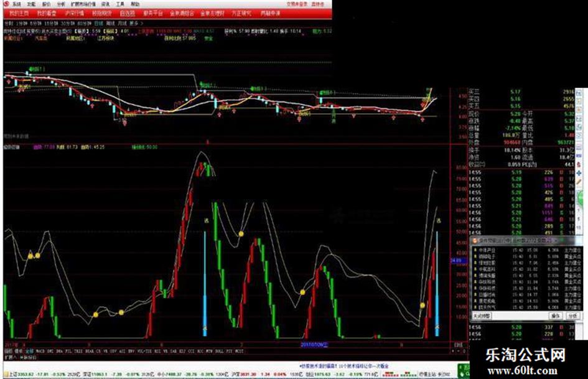Select OBV indicator tab
The height and width of the screenshot is (379, 588).
tap(113, 351)
